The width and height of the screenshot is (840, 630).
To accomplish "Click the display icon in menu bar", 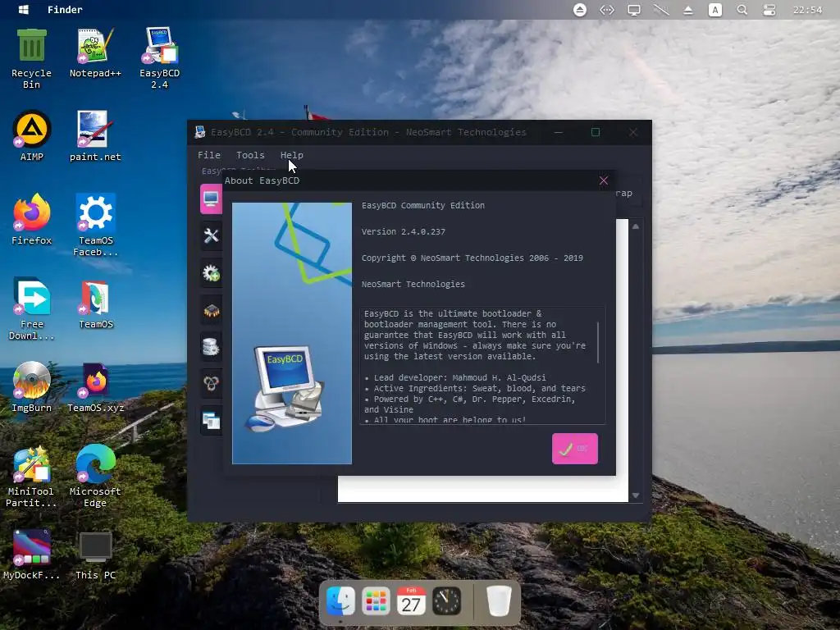I will point(634,10).
